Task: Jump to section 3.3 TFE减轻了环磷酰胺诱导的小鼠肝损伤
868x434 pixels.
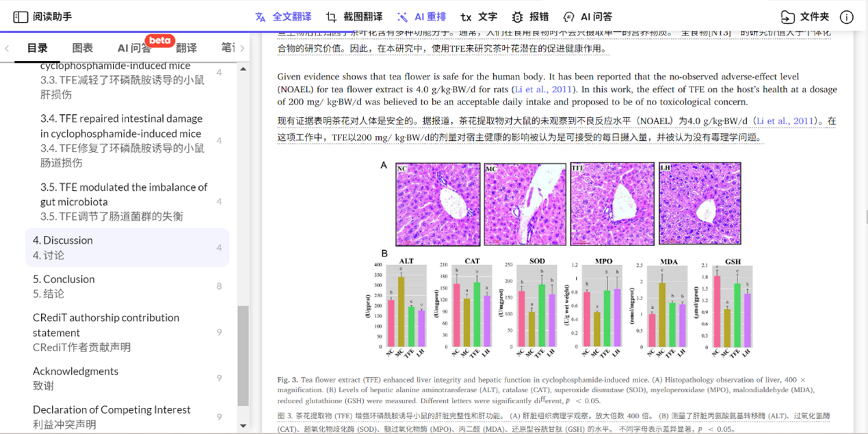Action: click(122, 87)
